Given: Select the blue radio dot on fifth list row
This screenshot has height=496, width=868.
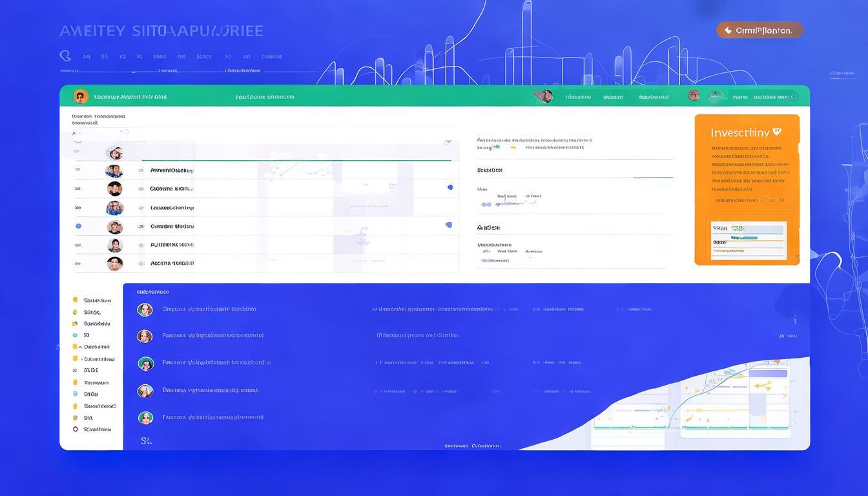Looking at the screenshot, I should pyautogui.click(x=78, y=227).
